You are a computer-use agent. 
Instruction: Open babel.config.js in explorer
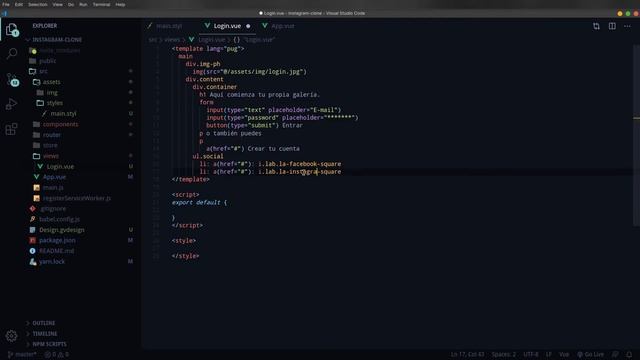59,219
